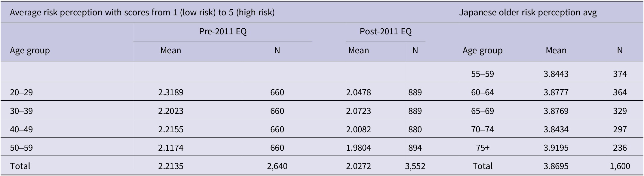Image resolution: width=644 pixels, height=176 pixels.
Task: Click the Post-2011 mean value 1.9804
Action: coord(358,148)
